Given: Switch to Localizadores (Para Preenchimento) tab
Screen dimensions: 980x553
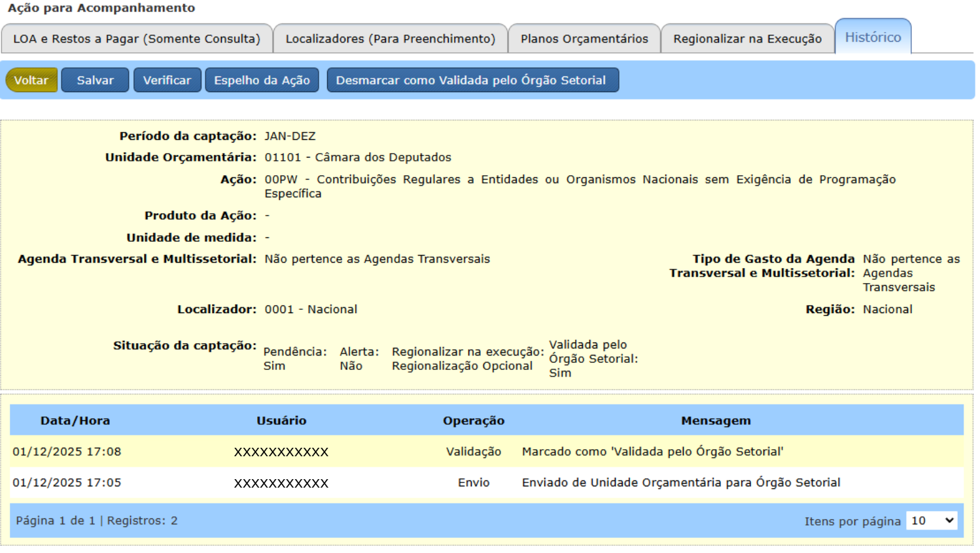Looking at the screenshot, I should [x=390, y=39].
